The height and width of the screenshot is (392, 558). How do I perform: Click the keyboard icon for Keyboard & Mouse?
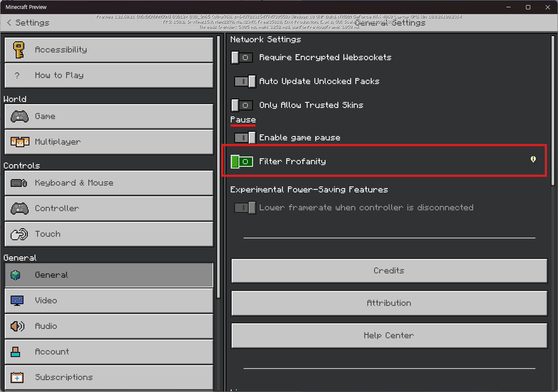click(x=19, y=183)
